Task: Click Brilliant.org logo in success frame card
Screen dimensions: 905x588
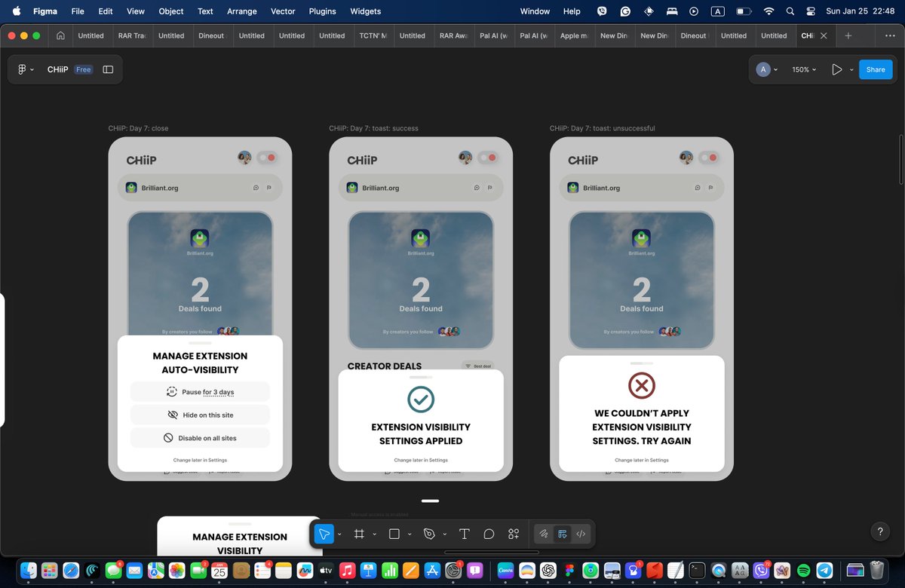Action: (x=421, y=238)
